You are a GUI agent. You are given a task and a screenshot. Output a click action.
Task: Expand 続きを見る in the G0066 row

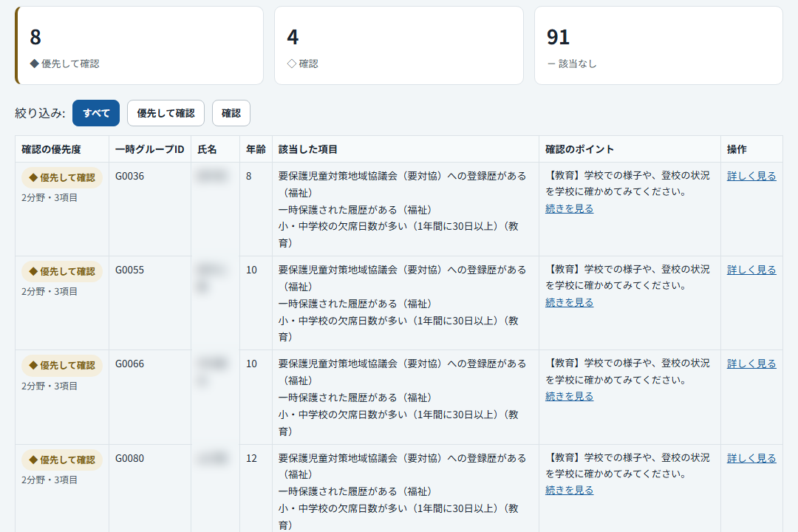click(x=569, y=396)
